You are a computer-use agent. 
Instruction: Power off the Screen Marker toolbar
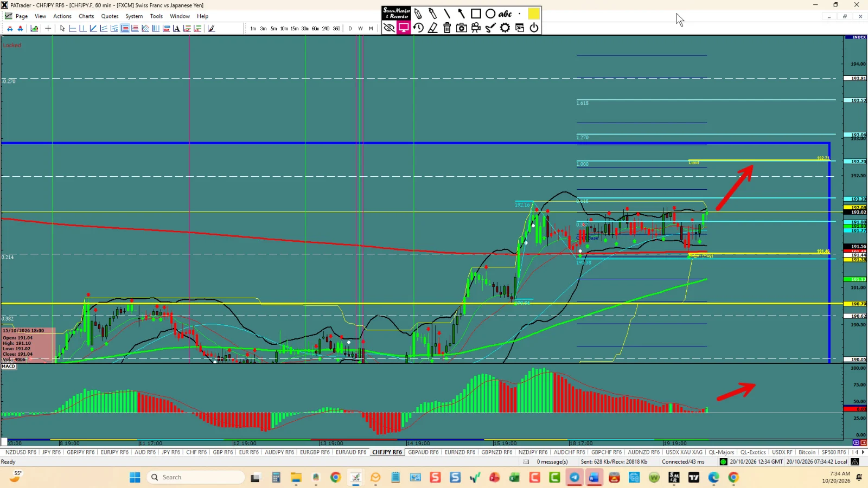click(x=534, y=28)
